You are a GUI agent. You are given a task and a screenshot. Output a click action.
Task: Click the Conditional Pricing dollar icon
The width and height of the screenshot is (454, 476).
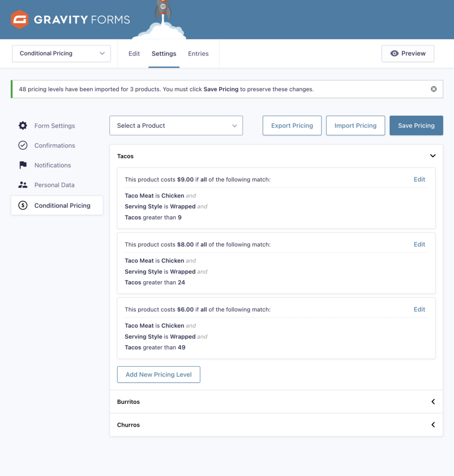(23, 205)
